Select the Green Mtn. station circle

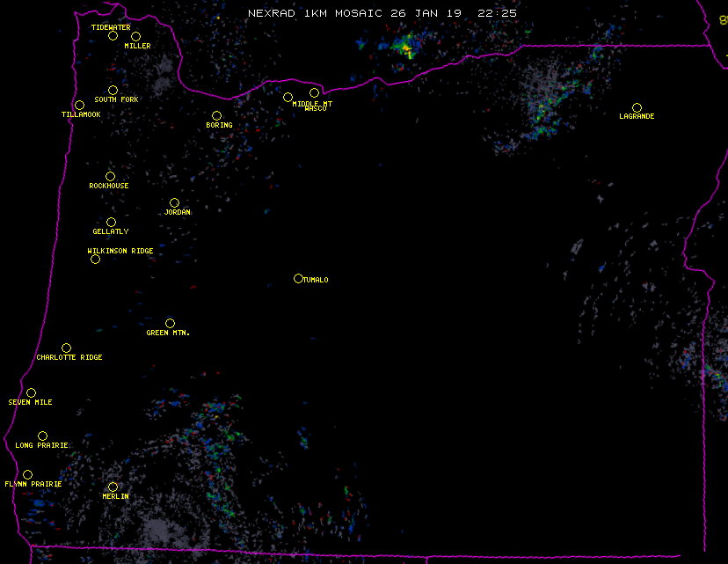click(170, 323)
